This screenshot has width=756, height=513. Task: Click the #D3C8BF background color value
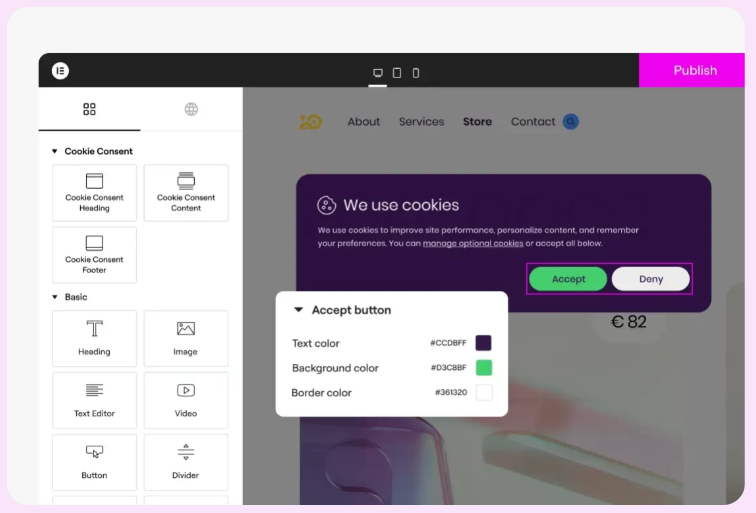[x=448, y=368]
